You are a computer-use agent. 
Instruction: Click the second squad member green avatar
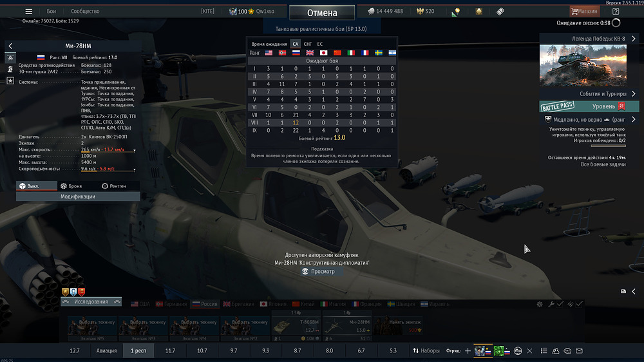point(498,351)
